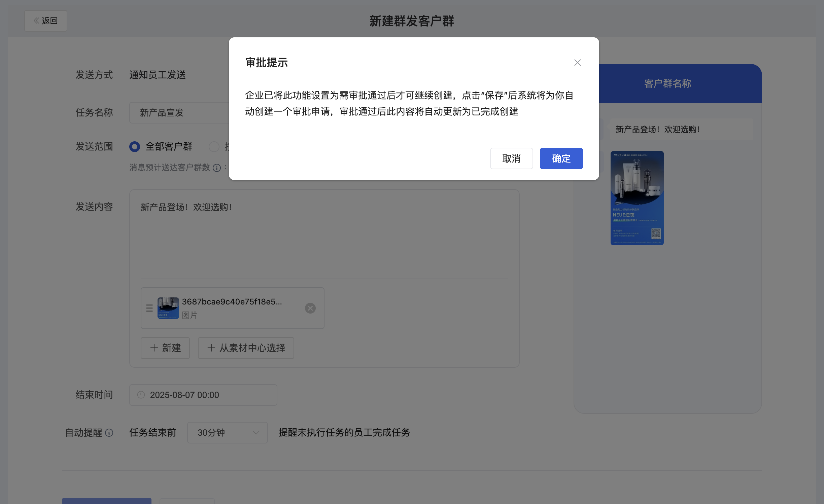Click the 确定 button
The width and height of the screenshot is (824, 504).
point(561,158)
